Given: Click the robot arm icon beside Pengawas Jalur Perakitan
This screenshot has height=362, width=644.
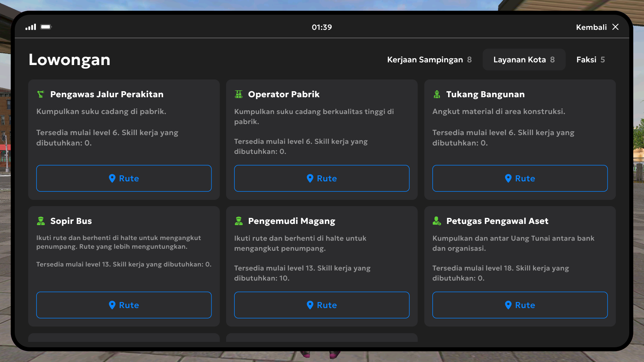Looking at the screenshot, I should coord(41,94).
